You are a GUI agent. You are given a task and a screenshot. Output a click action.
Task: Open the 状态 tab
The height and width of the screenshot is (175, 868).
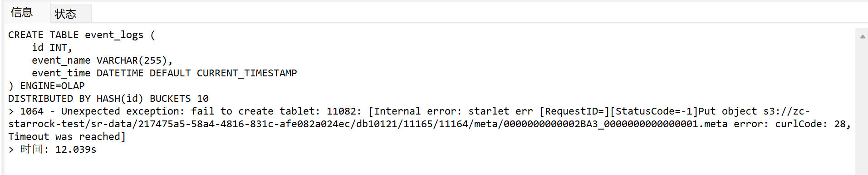point(66,14)
